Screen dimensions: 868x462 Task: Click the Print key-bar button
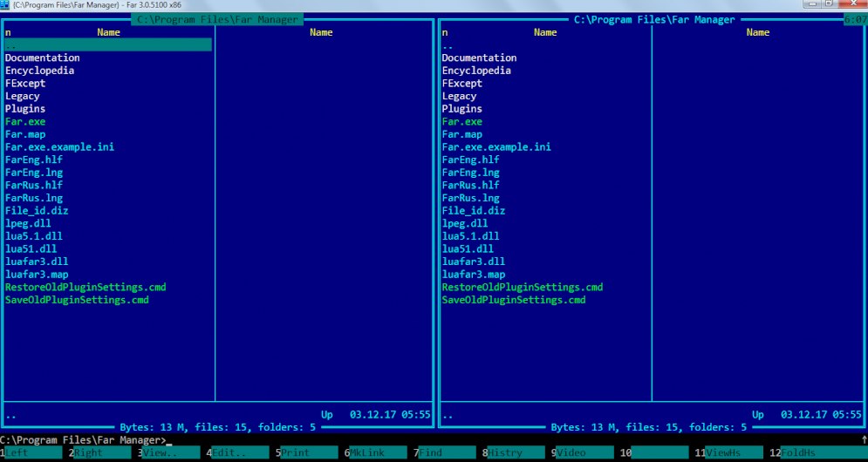pos(309,452)
